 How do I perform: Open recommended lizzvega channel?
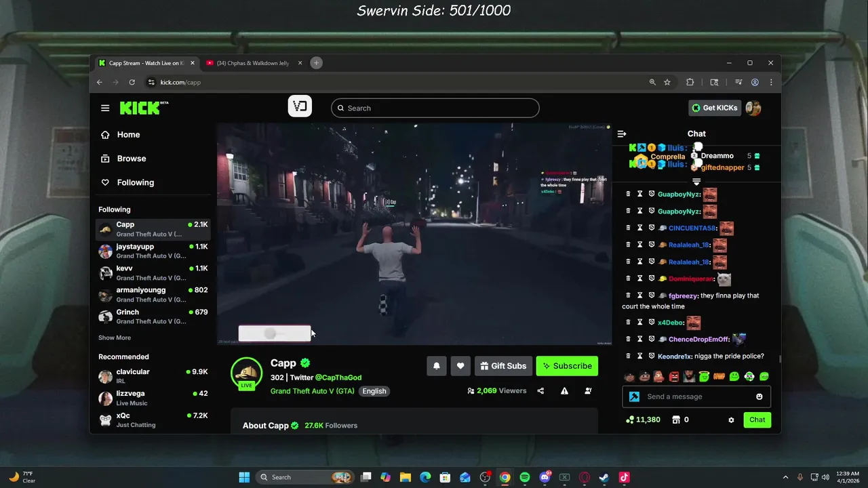[153, 398]
